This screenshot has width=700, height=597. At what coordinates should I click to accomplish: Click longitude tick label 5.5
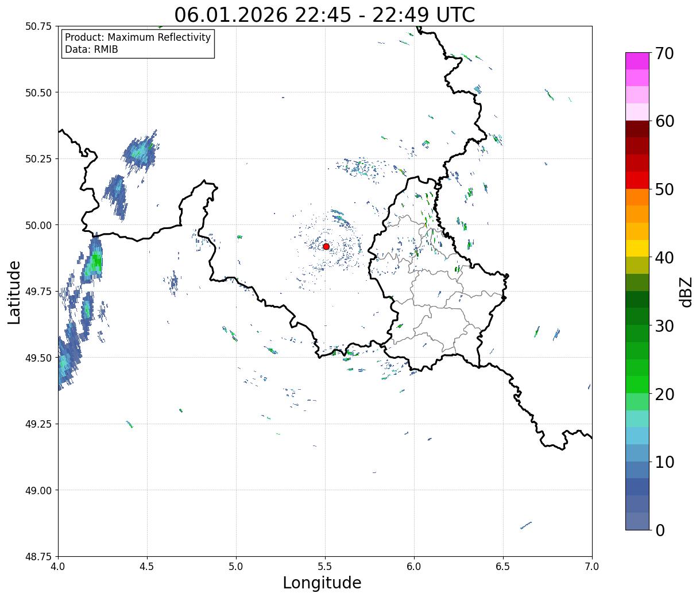click(325, 567)
